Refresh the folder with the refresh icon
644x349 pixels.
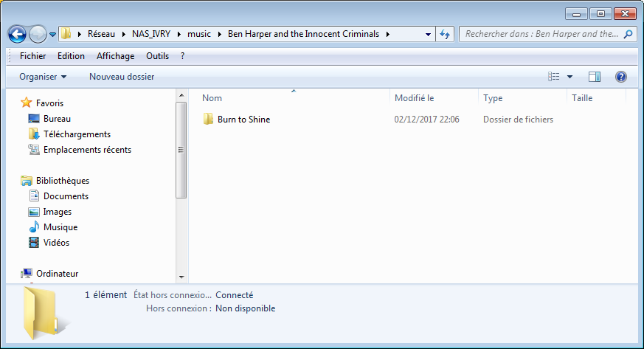(445, 34)
